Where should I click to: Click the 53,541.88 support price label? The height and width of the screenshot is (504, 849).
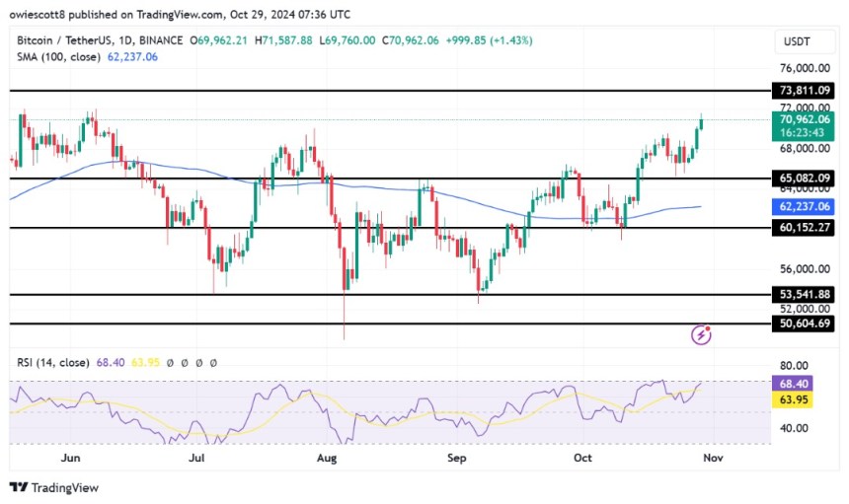click(804, 294)
